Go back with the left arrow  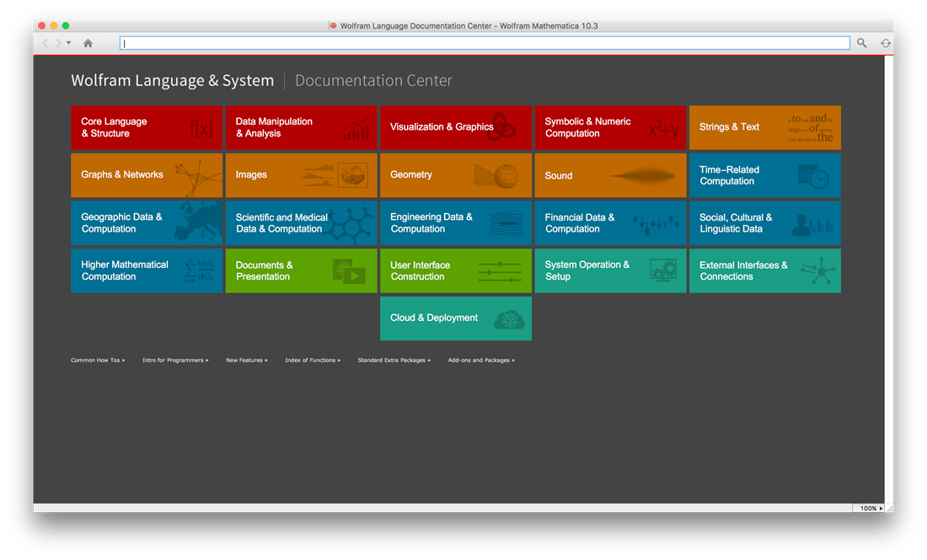pos(46,43)
